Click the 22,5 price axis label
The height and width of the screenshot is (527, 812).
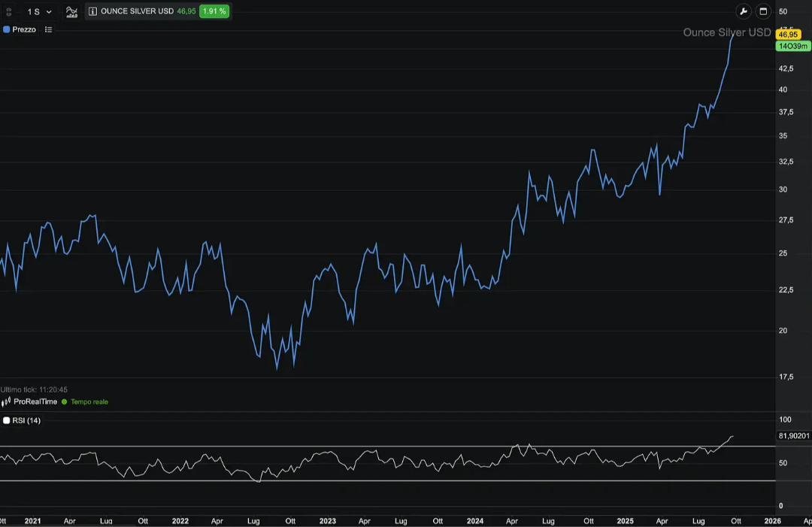(786, 290)
